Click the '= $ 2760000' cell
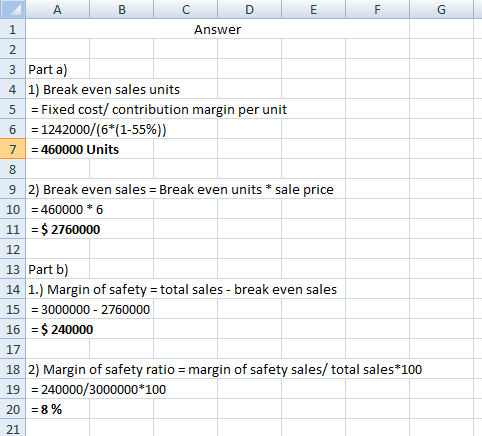 pyautogui.click(x=66, y=229)
